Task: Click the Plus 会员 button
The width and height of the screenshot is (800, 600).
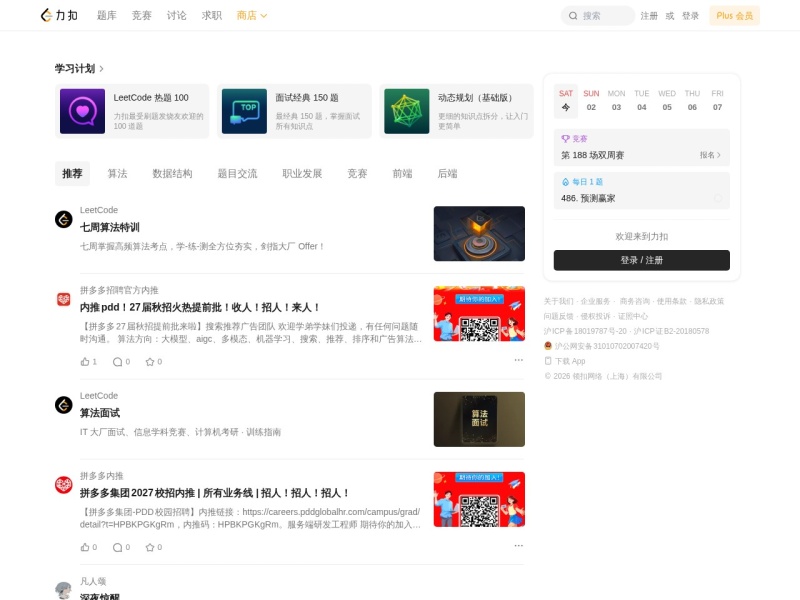Action: point(734,16)
